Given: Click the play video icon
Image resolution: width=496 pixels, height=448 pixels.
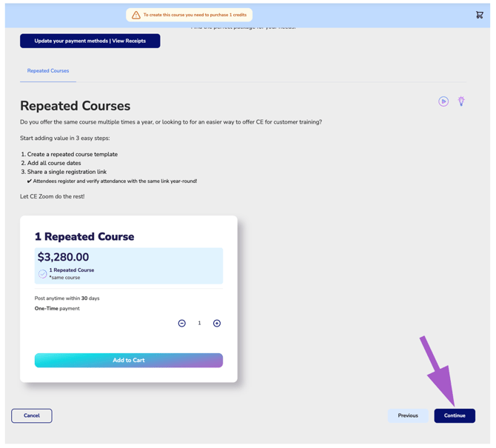Looking at the screenshot, I should [443, 101].
